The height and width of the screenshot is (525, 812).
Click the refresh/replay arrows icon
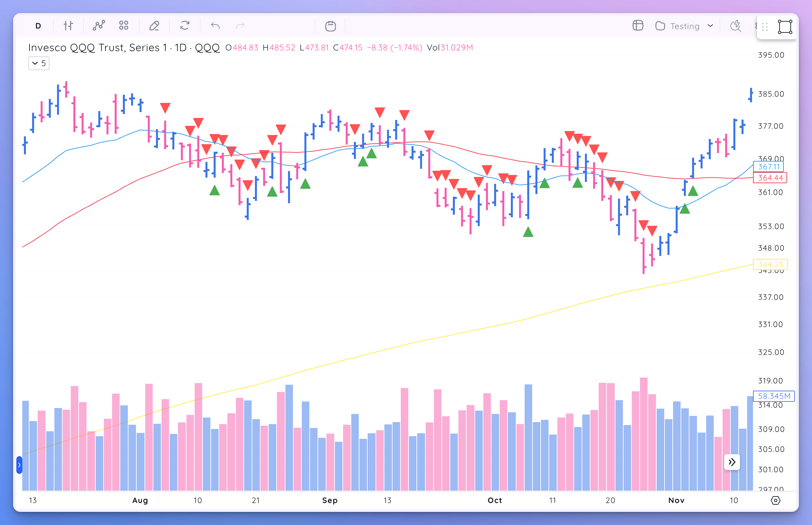tap(185, 26)
